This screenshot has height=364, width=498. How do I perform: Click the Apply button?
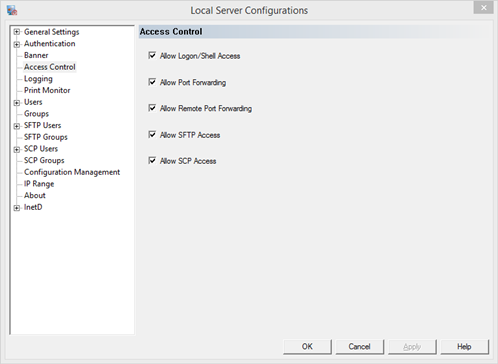tap(412, 347)
